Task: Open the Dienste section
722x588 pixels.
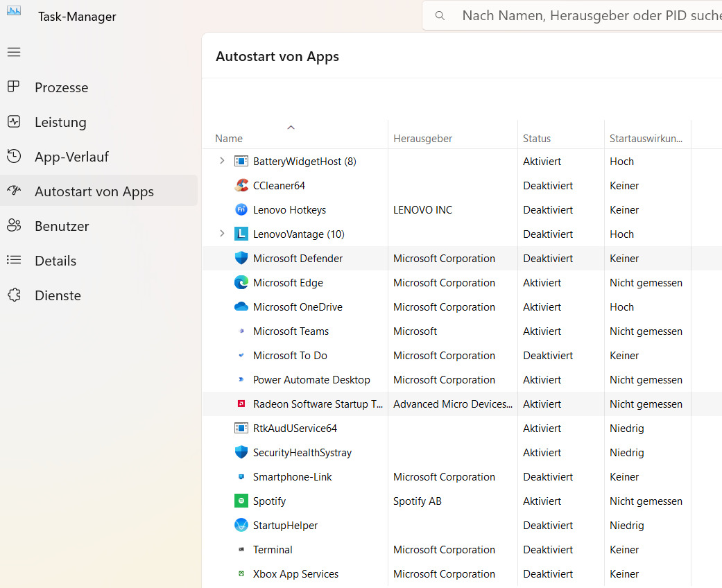Action: click(x=58, y=295)
